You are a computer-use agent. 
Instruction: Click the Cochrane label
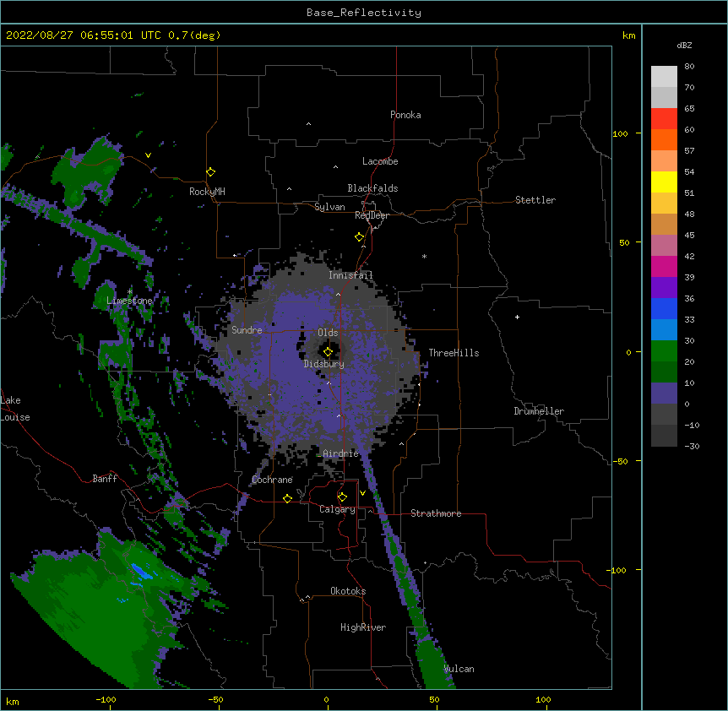[272, 480]
